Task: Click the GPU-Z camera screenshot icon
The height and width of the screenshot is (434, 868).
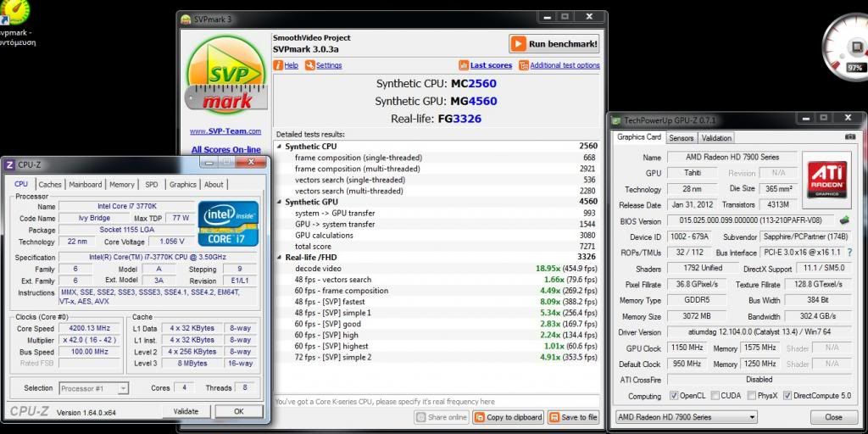Action: click(x=850, y=136)
